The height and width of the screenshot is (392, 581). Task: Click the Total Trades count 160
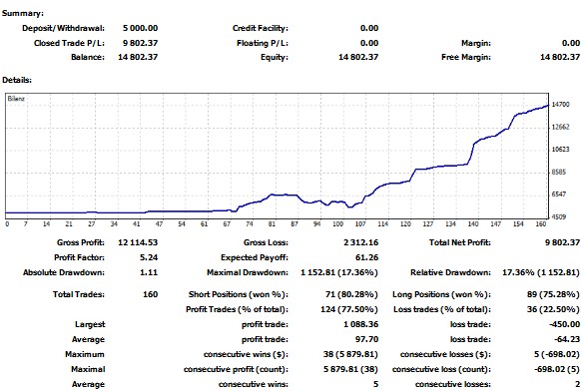151,294
